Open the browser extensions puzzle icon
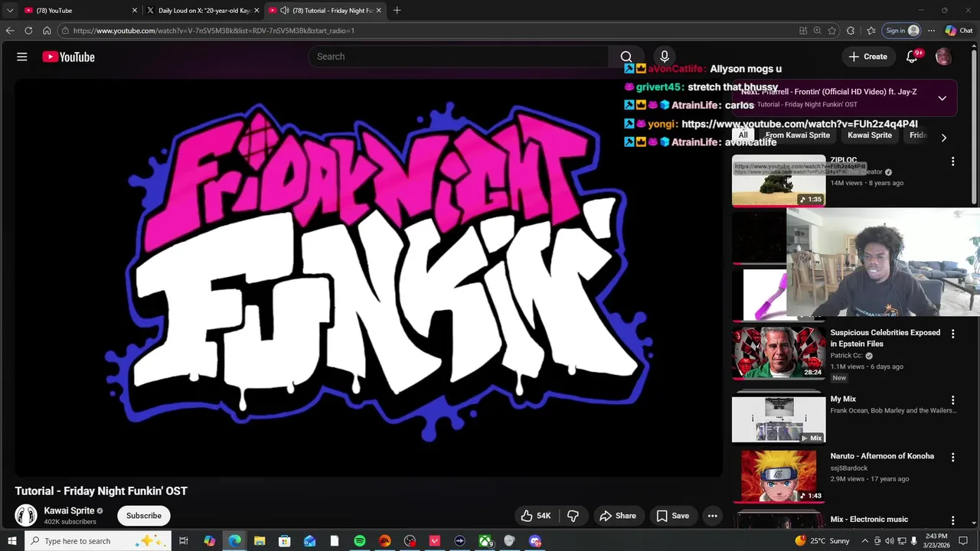The image size is (980, 551). point(851,31)
